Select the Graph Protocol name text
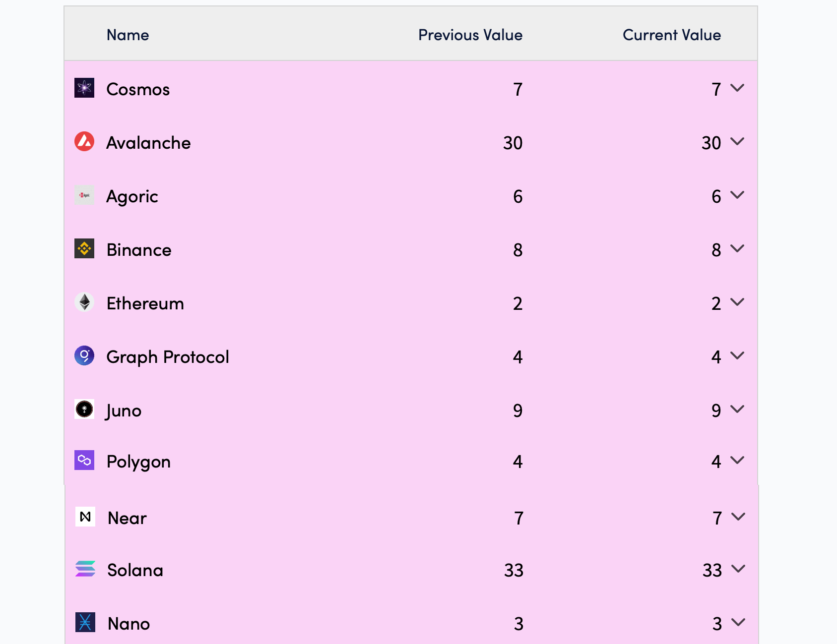The image size is (837, 644). (x=168, y=357)
